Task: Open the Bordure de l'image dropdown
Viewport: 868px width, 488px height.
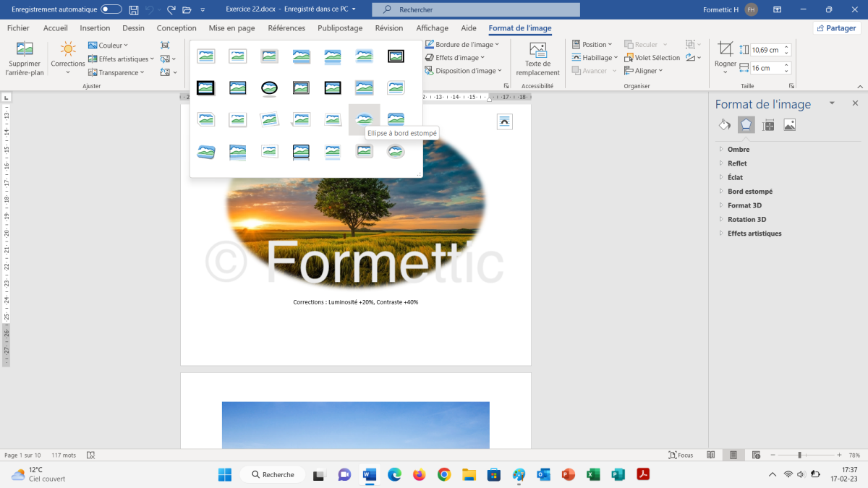Action: point(462,45)
